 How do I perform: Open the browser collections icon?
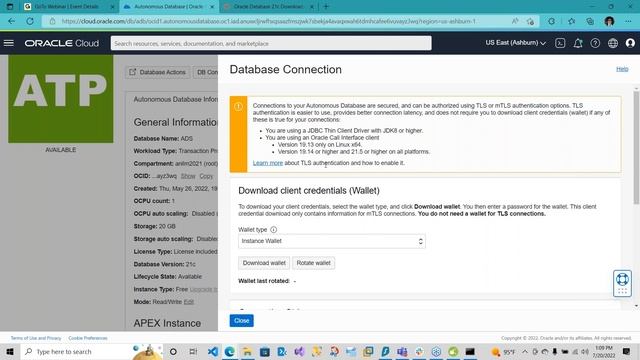[590, 21]
